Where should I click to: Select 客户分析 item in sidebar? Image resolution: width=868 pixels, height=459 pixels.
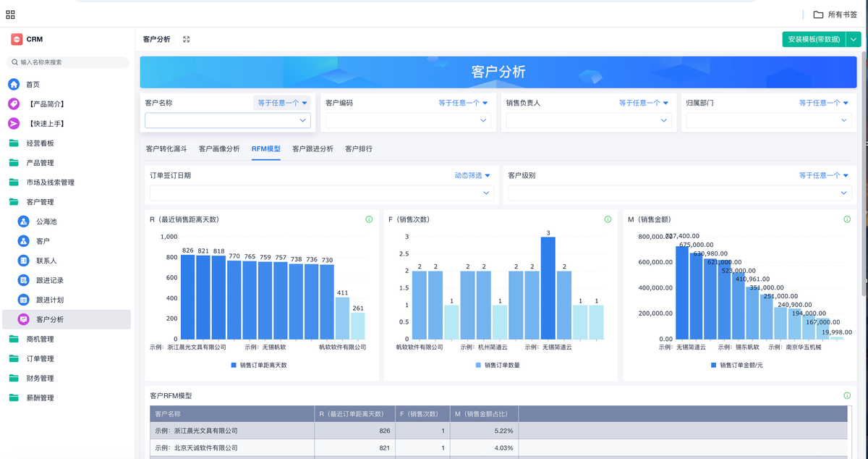pyautogui.click(x=68, y=319)
